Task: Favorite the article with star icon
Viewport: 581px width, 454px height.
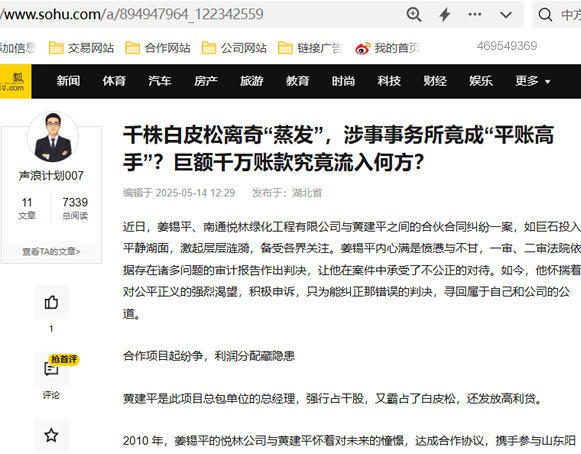Action: [x=52, y=435]
